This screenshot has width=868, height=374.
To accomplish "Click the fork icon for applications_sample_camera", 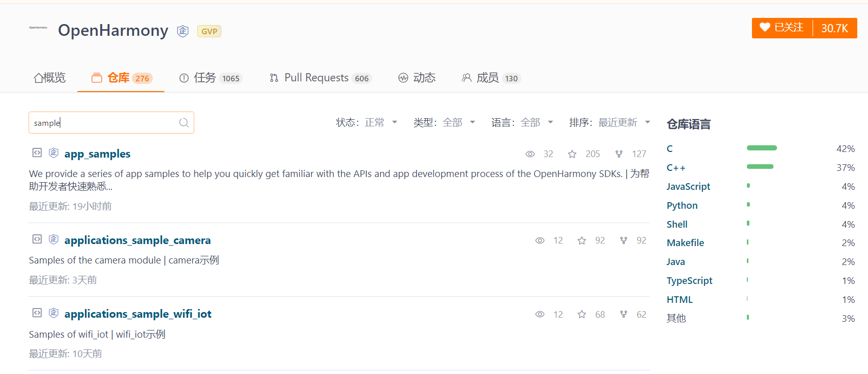I will (x=624, y=240).
